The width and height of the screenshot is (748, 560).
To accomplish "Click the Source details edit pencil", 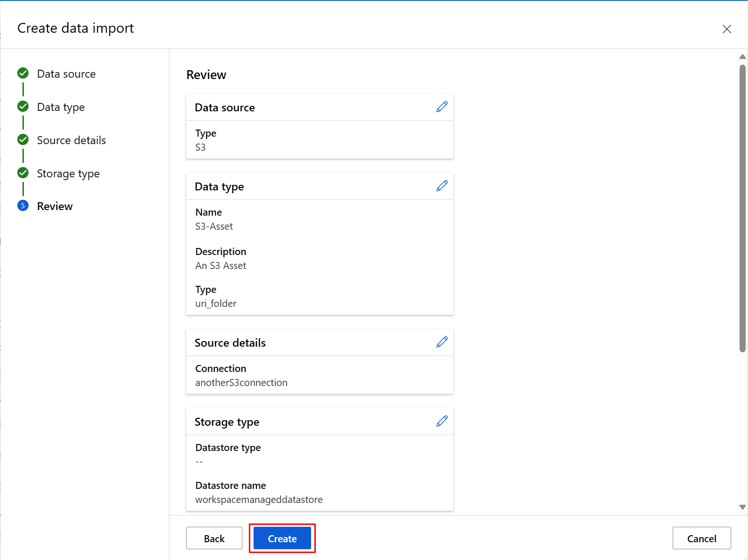I will point(442,342).
